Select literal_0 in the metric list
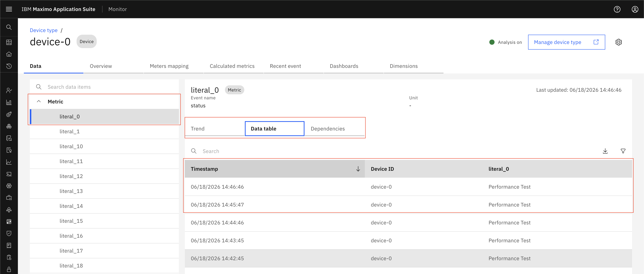This screenshot has height=274, width=644. click(104, 116)
